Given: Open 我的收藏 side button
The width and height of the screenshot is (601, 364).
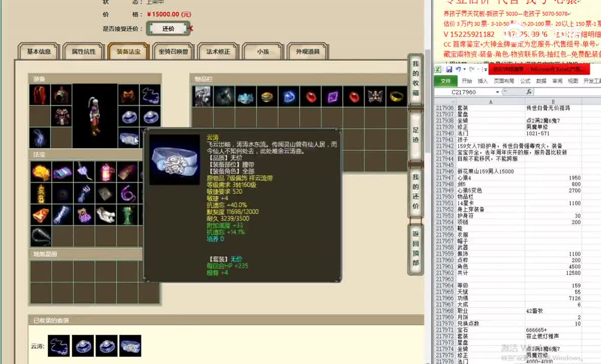Looking at the screenshot, I should pyautogui.click(x=415, y=78).
